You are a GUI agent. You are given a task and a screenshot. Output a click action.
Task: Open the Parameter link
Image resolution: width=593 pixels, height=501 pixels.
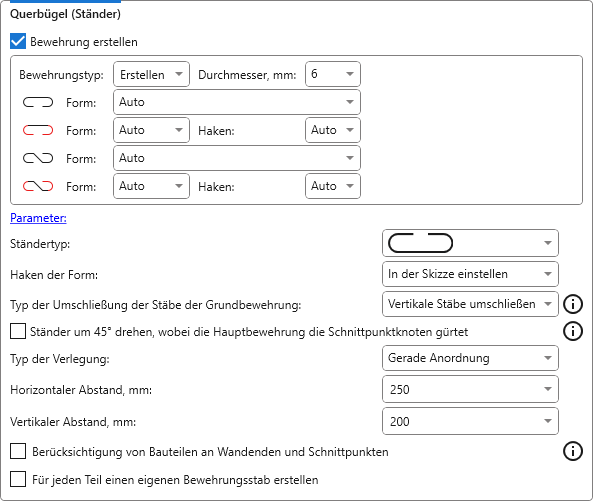tap(38, 218)
